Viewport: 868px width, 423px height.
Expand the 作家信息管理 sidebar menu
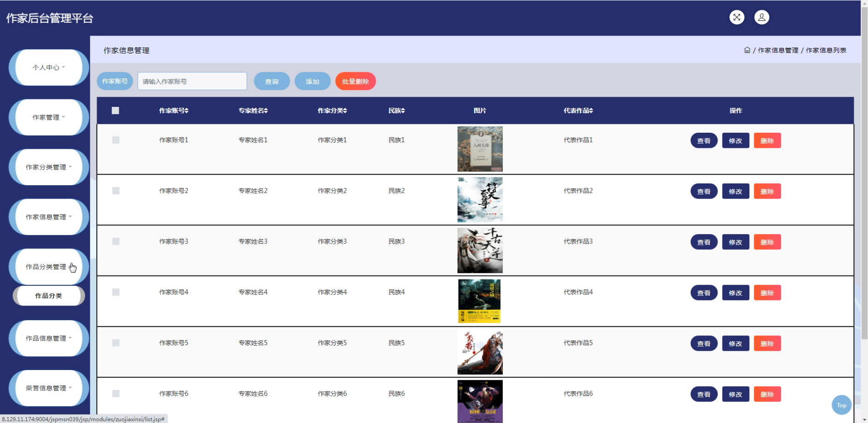click(49, 217)
